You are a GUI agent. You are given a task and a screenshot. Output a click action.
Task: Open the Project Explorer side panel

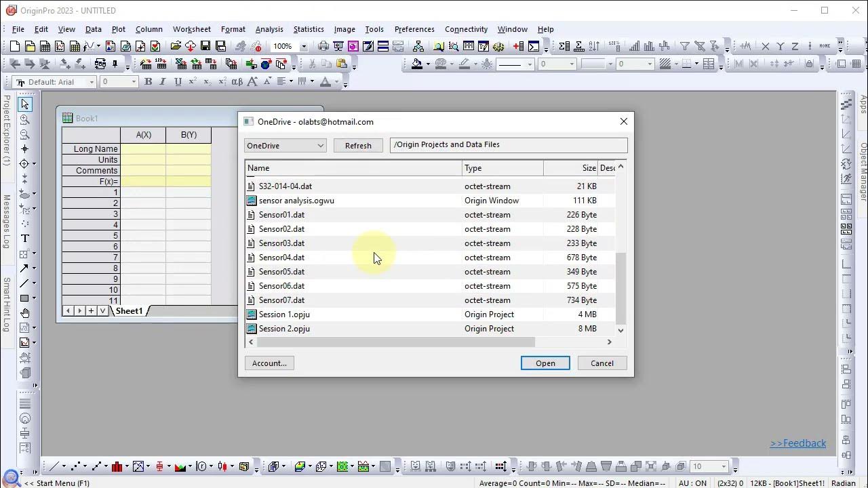[x=6, y=130]
